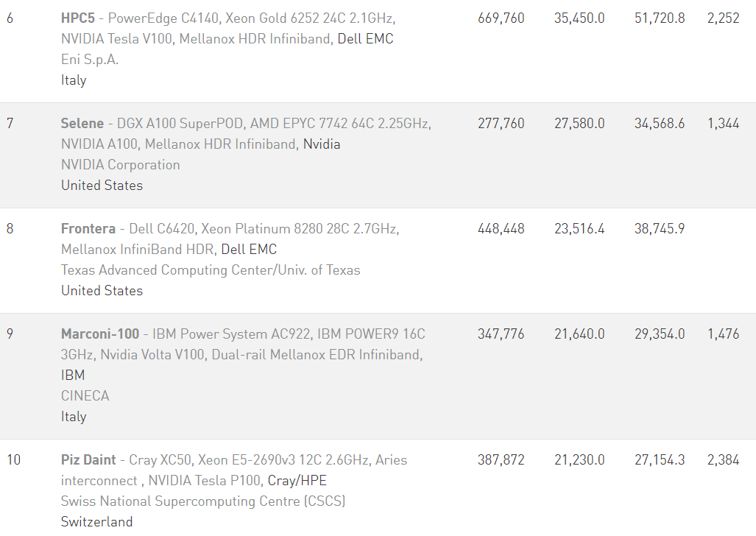This screenshot has height=536, width=756.
Task: Click the Cray/HPE vendor link
Action: [297, 480]
